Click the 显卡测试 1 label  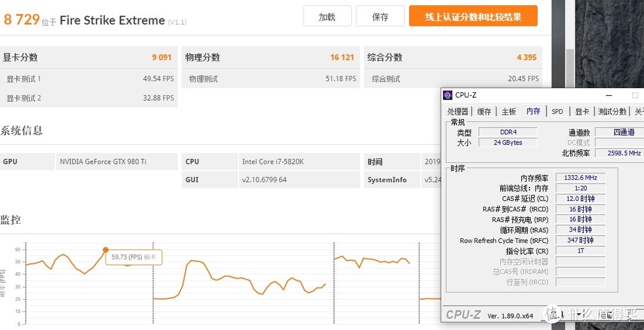[23, 79]
